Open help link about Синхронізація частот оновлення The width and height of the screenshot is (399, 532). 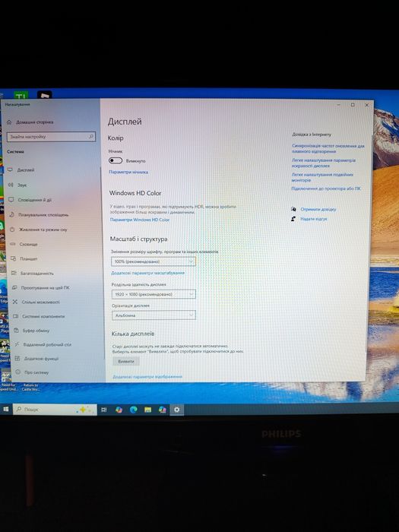(x=328, y=149)
